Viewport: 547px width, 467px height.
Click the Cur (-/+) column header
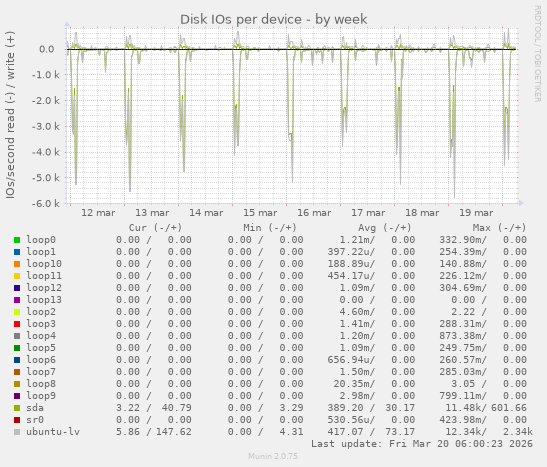coord(156,228)
